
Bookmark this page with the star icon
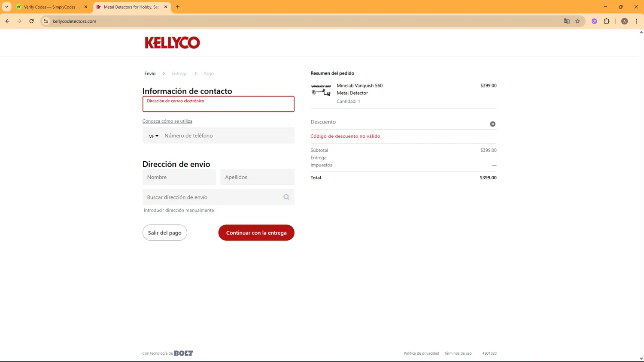pos(577,21)
